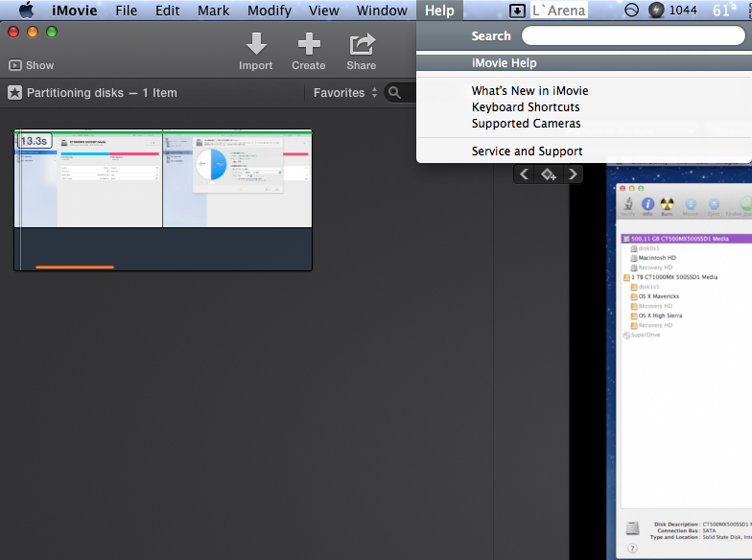Click the Create plus icon

point(309,44)
